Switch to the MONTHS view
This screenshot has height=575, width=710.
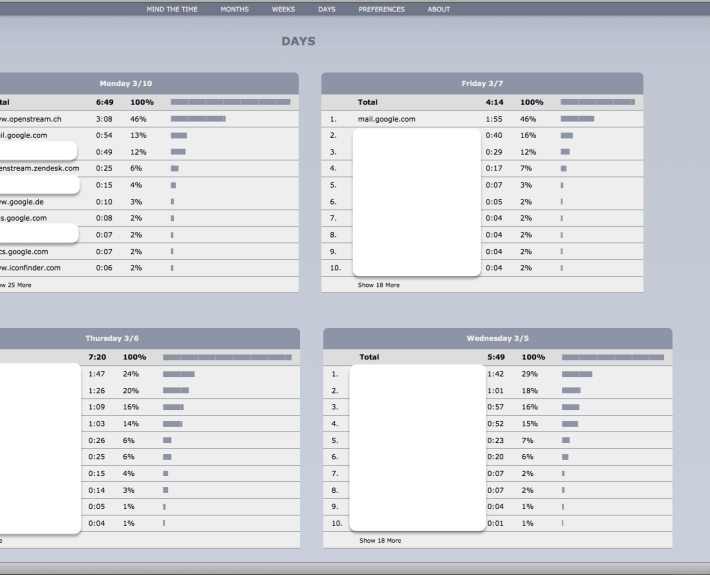tap(235, 9)
